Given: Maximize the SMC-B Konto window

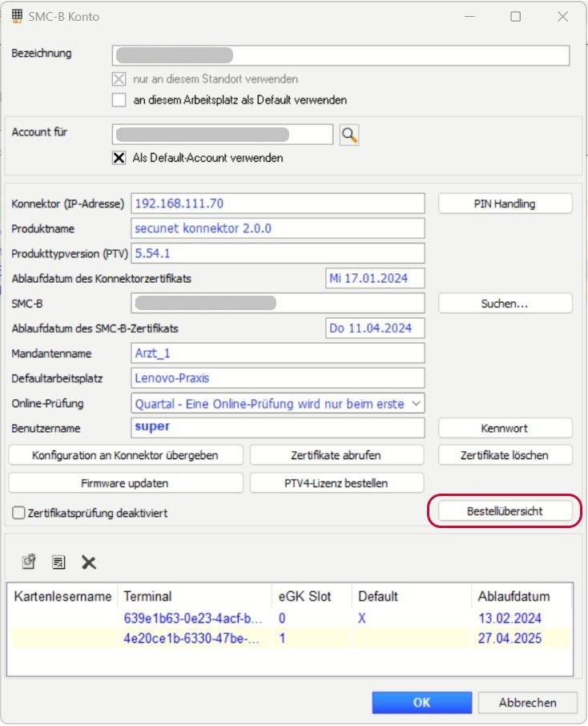Looking at the screenshot, I should point(515,17).
